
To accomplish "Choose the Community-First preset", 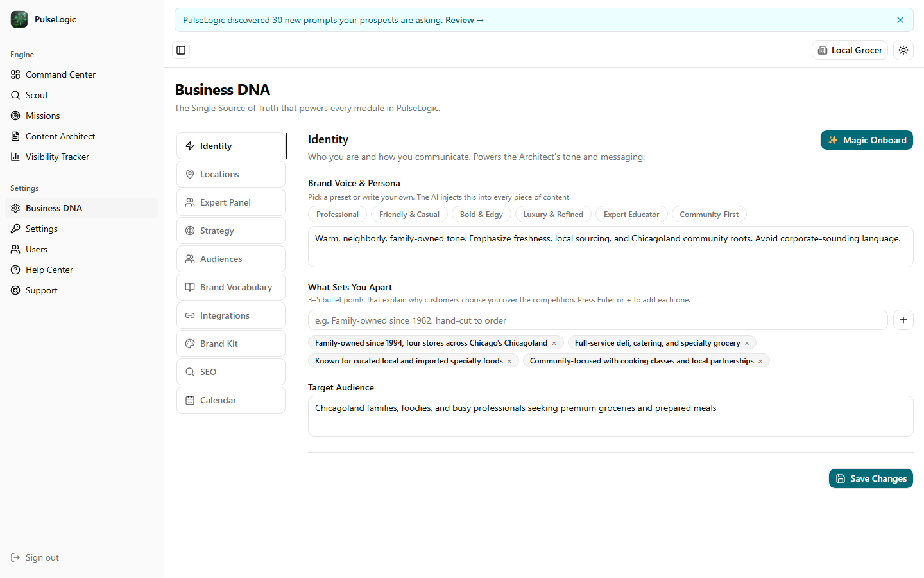I will click(709, 215).
